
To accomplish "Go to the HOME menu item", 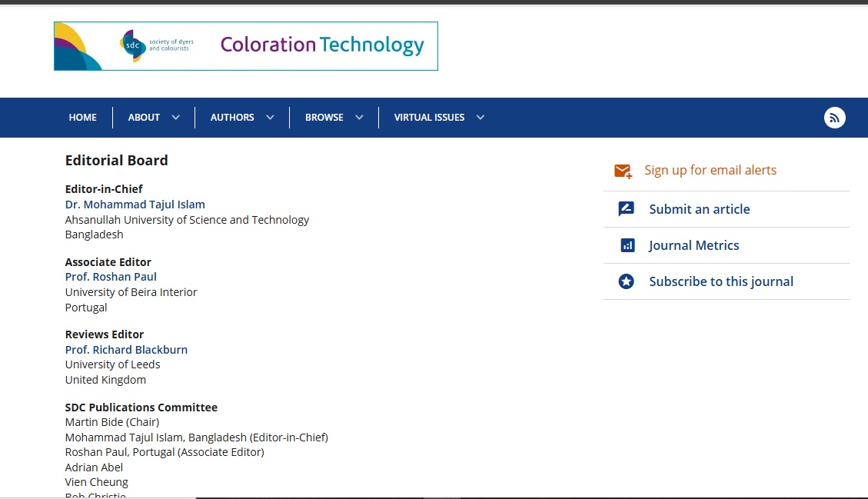I will pos(82,118).
